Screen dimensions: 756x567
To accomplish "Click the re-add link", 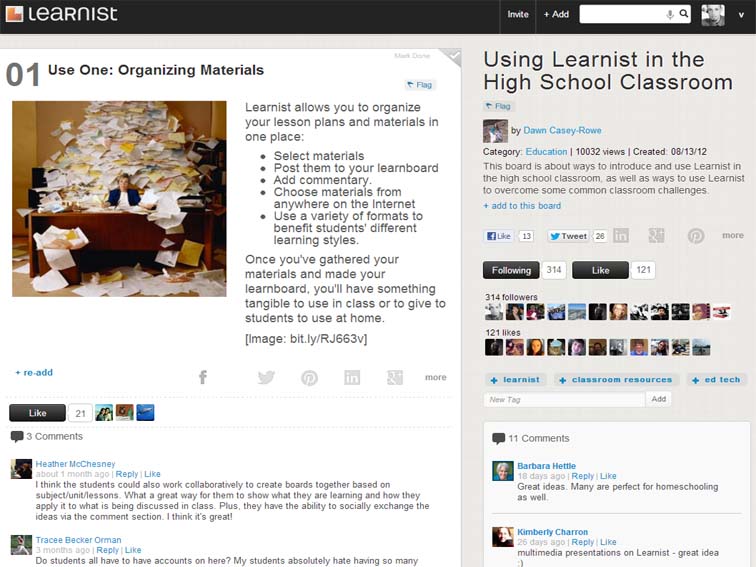I will click(x=34, y=373).
